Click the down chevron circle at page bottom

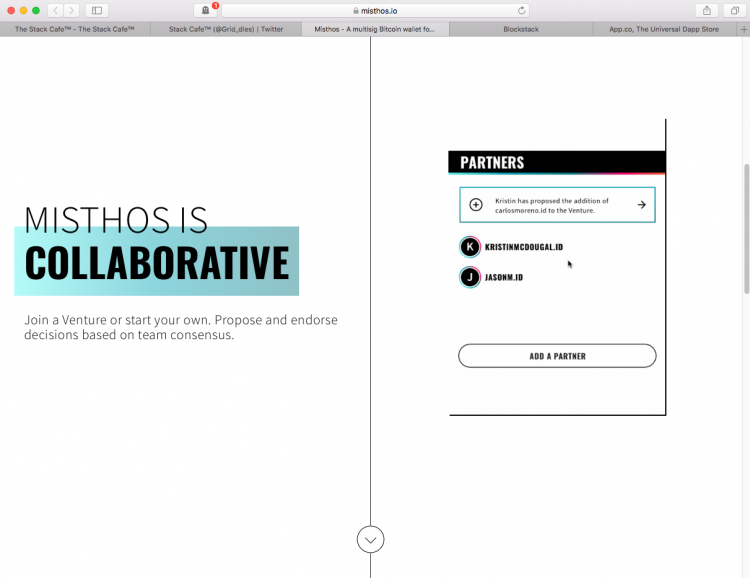pos(370,539)
